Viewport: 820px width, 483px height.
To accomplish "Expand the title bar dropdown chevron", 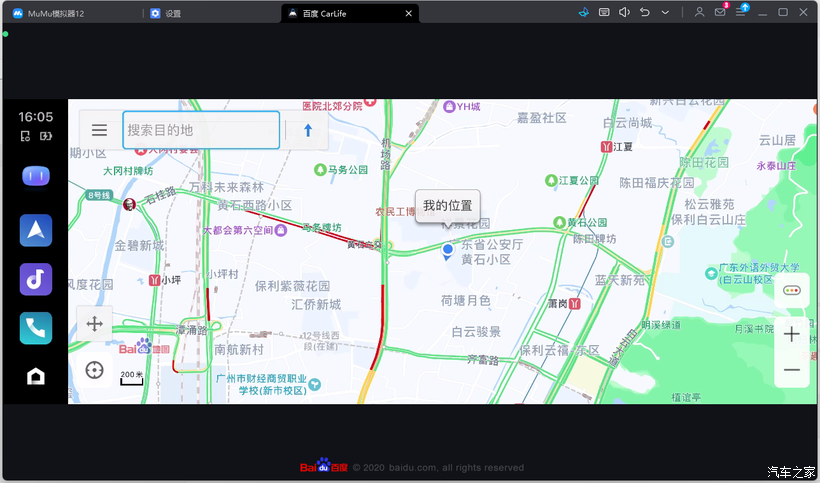I will (x=666, y=12).
